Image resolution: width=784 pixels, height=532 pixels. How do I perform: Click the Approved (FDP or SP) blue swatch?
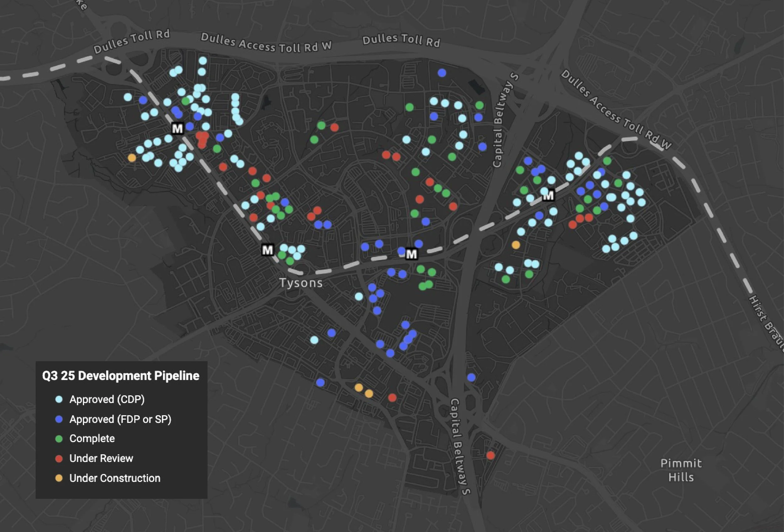58,420
